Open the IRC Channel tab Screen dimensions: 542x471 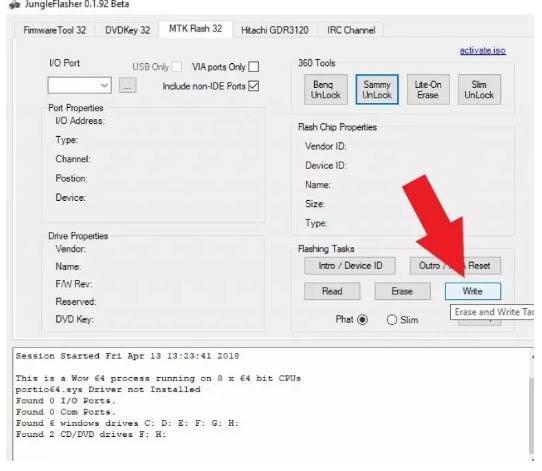click(351, 30)
